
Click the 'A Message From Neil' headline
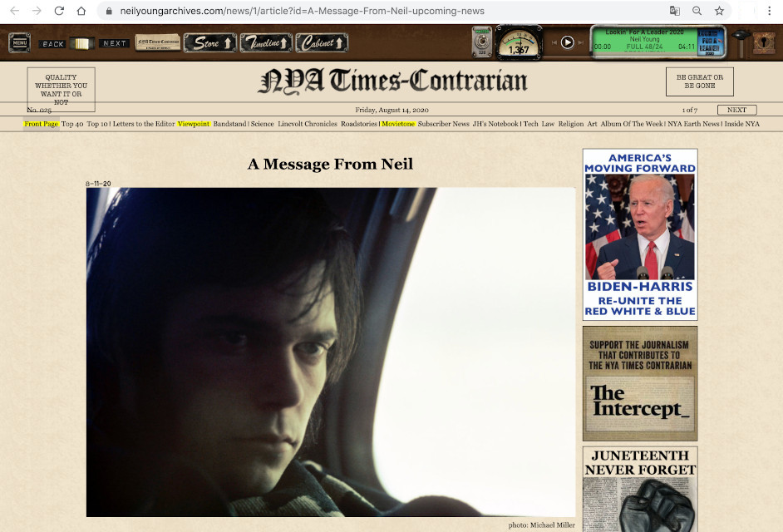point(330,164)
